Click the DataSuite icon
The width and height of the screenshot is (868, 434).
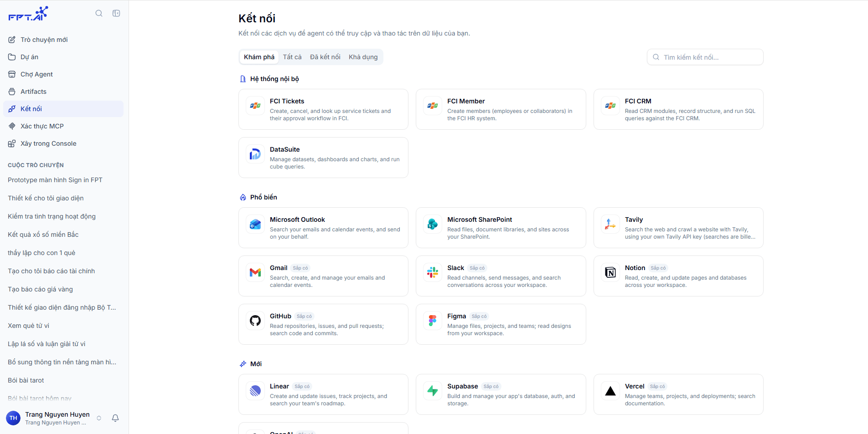tap(255, 154)
